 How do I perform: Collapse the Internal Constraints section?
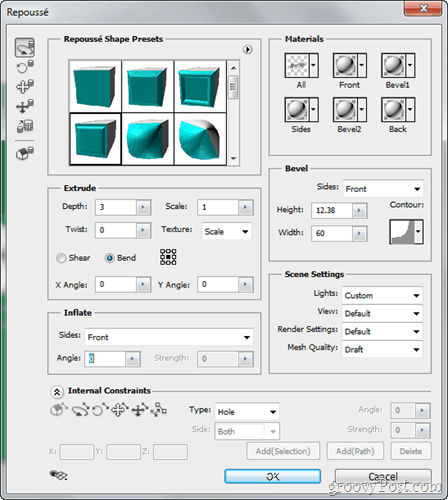(57, 392)
